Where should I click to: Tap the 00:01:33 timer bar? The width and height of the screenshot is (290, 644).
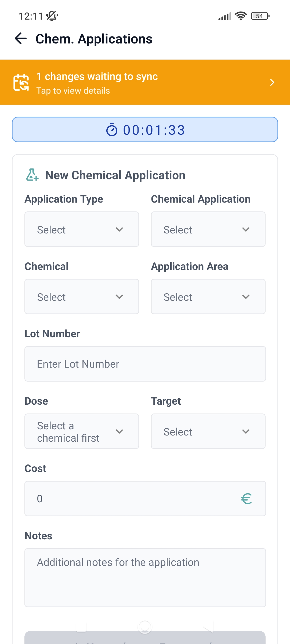145,130
